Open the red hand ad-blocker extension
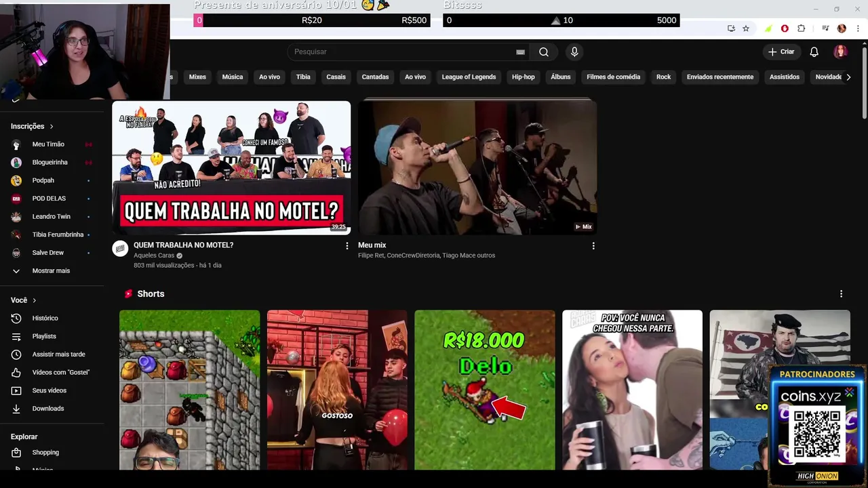This screenshot has width=868, height=488. point(785,28)
